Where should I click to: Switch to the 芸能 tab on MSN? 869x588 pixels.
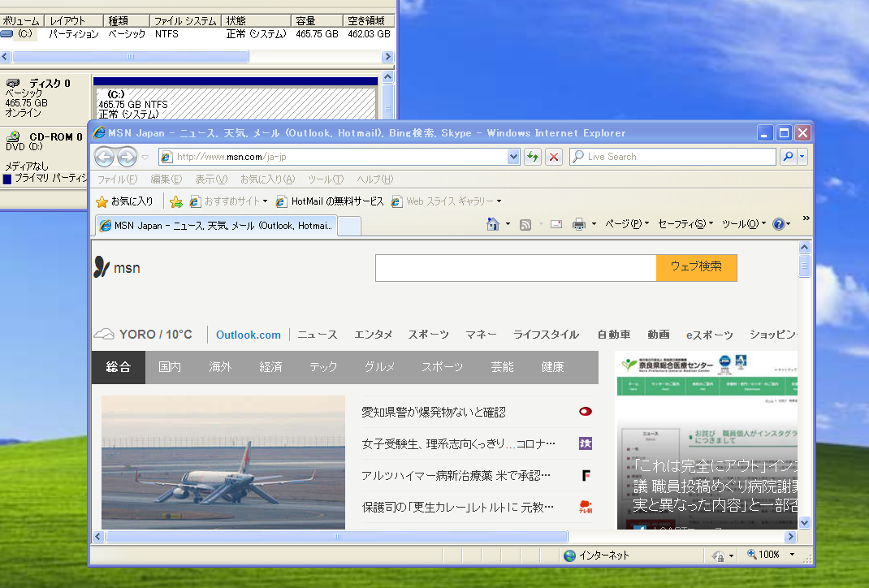pyautogui.click(x=502, y=366)
